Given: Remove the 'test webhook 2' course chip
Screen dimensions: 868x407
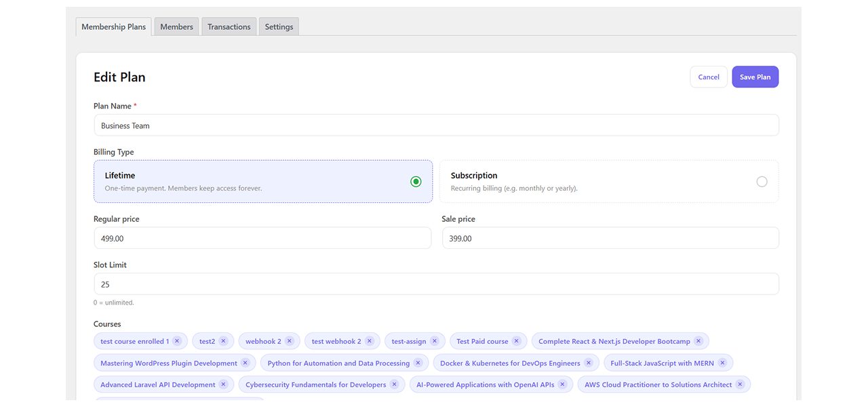Looking at the screenshot, I should [x=370, y=341].
